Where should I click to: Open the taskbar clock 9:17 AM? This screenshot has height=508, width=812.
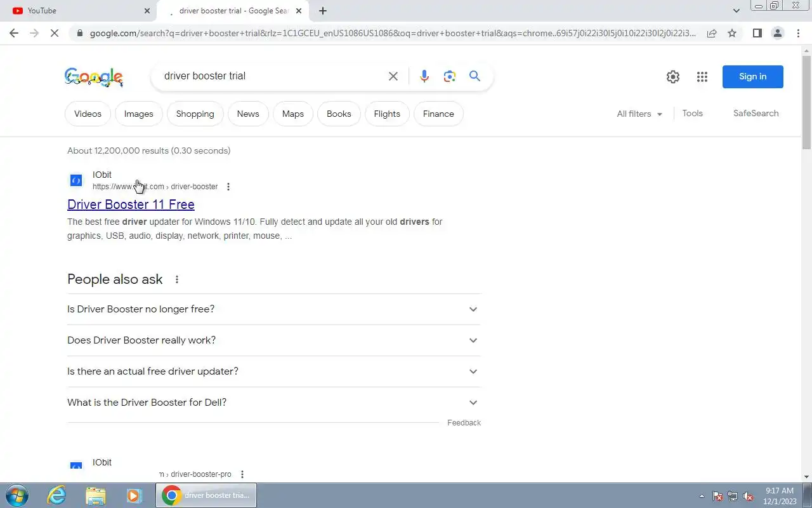click(780, 496)
